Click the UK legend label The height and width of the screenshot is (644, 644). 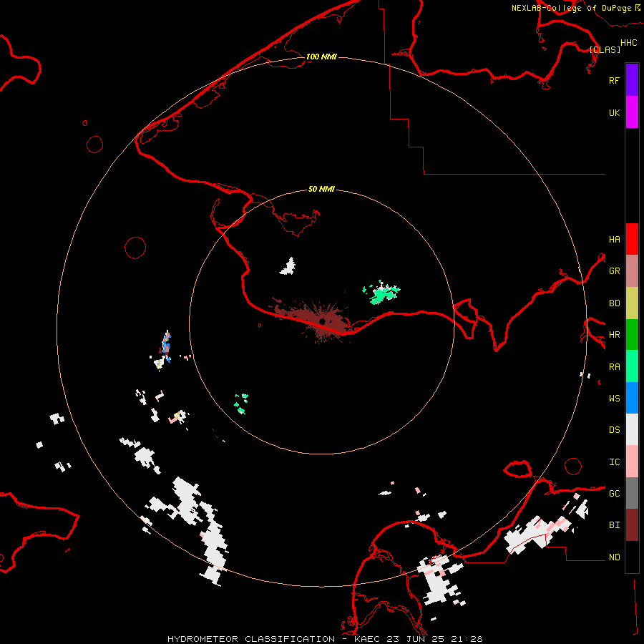(x=614, y=112)
